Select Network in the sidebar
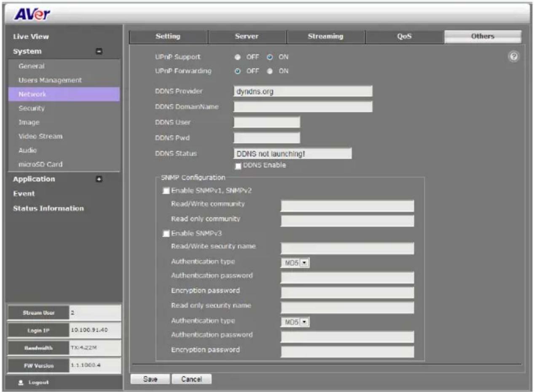Screen dimensions: 534x392 (64, 94)
